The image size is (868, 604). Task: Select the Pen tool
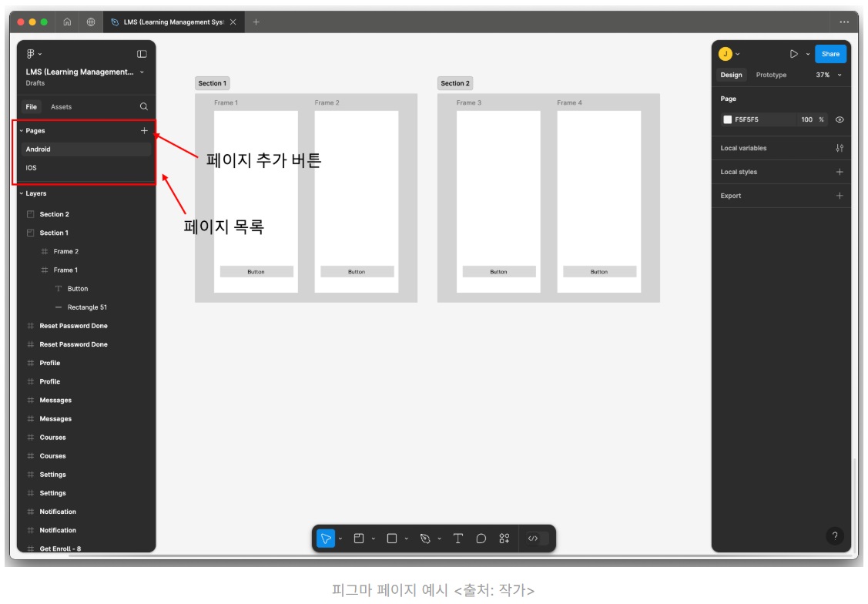coord(425,538)
